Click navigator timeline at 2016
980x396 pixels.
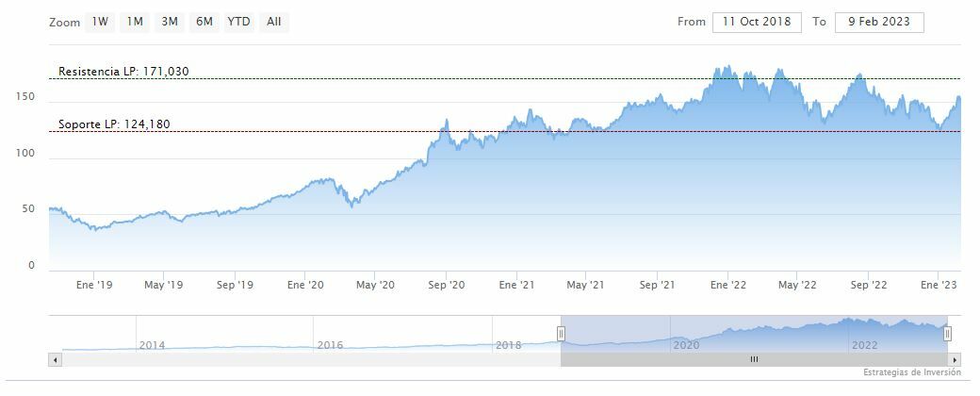coord(330,345)
